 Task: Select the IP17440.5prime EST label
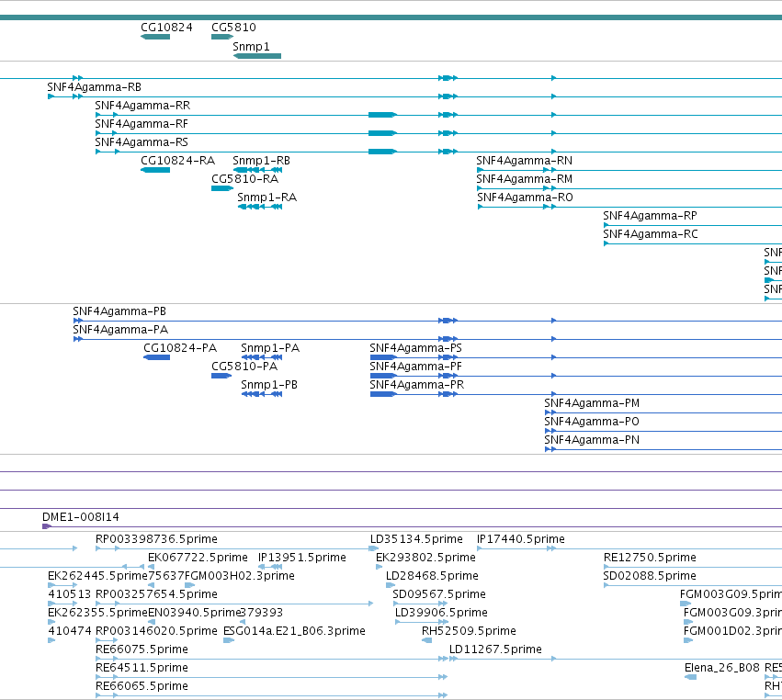pos(521,539)
